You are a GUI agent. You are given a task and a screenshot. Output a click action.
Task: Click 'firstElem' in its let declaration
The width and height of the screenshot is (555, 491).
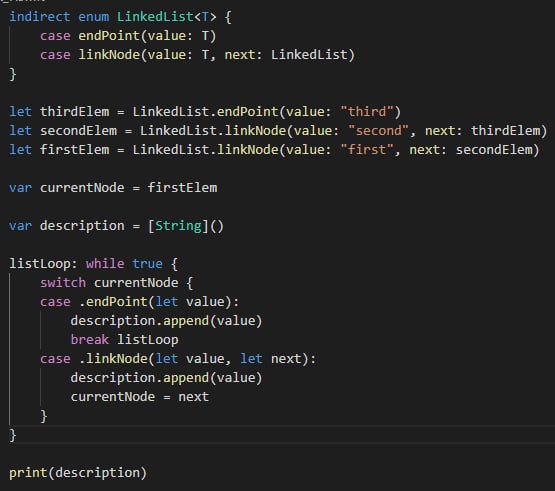tap(74, 150)
